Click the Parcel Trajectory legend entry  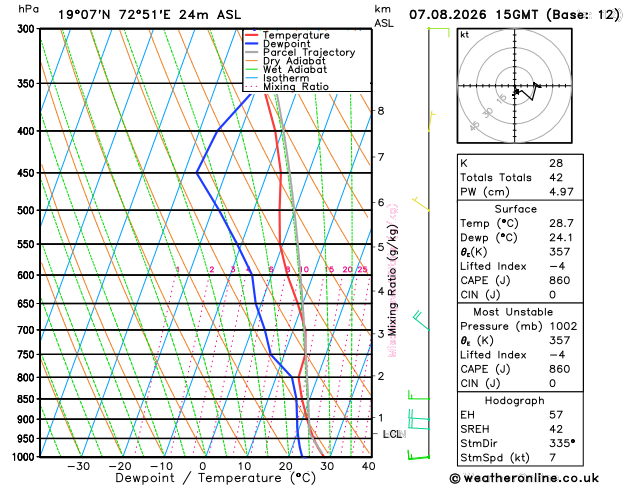coord(300,53)
